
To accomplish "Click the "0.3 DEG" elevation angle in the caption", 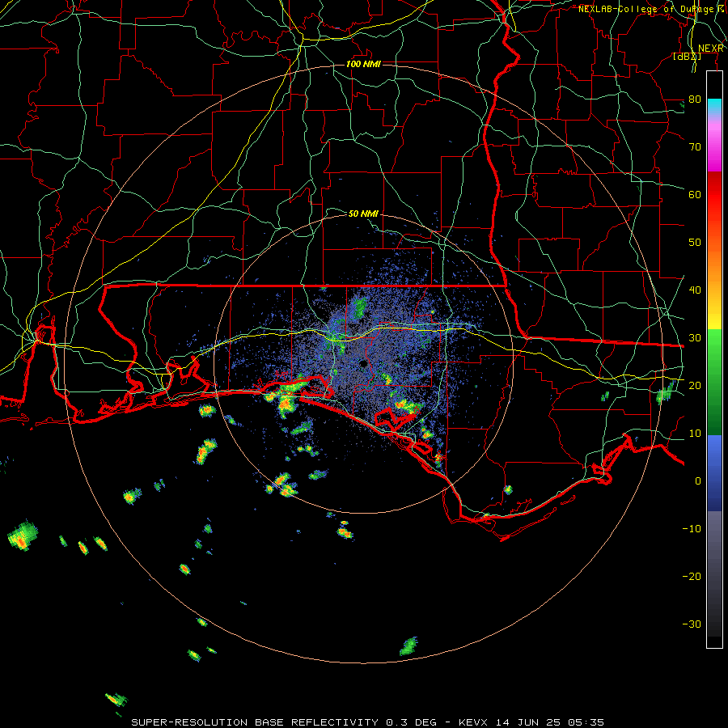I will point(412,722).
